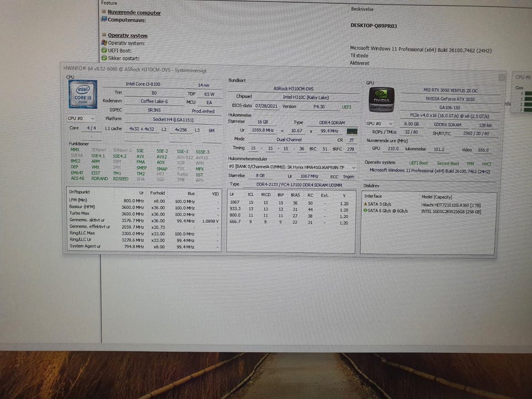Click the Intel Core i3 logo
532x399 pixels.
click(83, 94)
